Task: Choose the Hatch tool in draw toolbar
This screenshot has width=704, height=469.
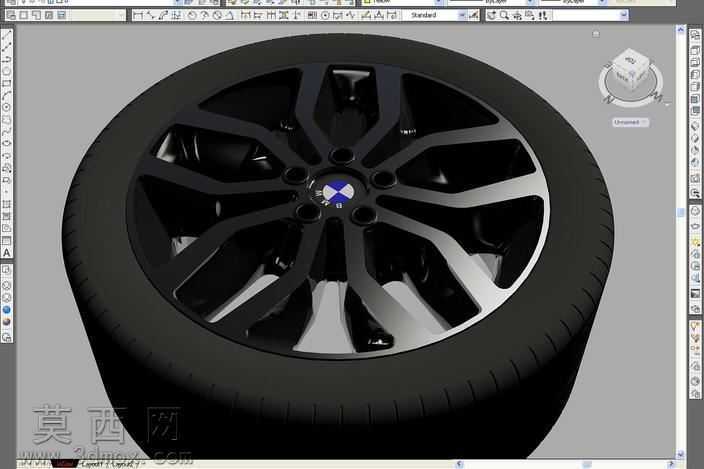Action: (x=7, y=204)
